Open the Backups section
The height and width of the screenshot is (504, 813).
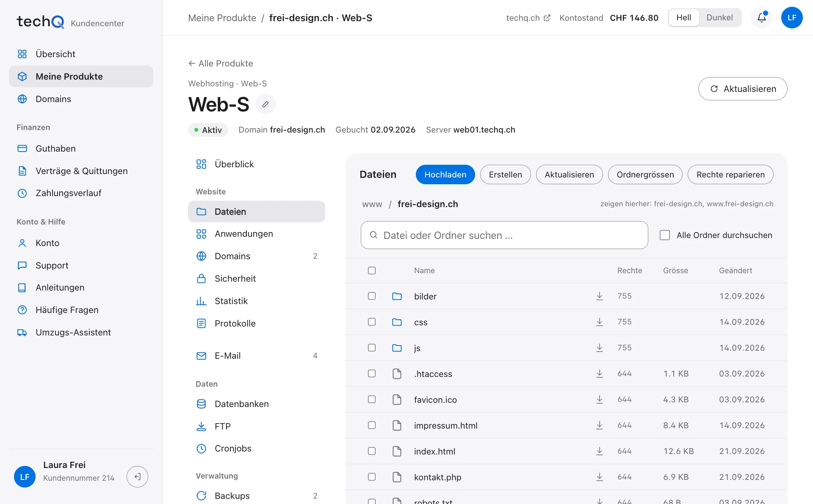click(x=256, y=496)
